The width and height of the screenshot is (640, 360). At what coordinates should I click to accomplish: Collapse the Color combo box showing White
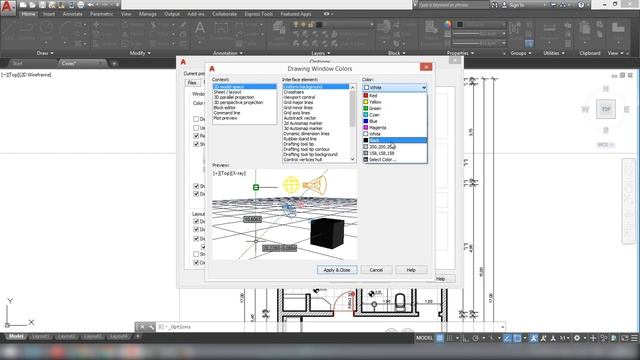pyautogui.click(x=395, y=87)
